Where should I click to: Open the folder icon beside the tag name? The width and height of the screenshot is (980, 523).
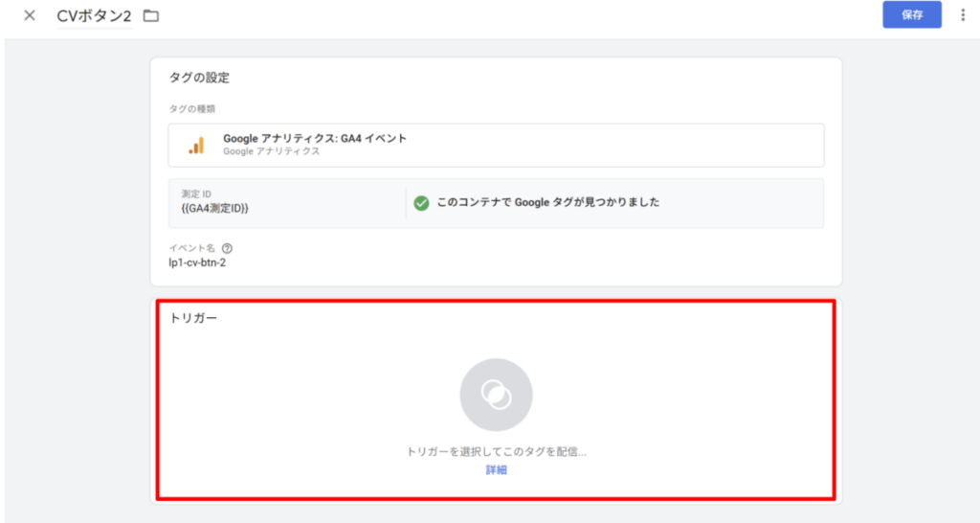[x=150, y=16]
